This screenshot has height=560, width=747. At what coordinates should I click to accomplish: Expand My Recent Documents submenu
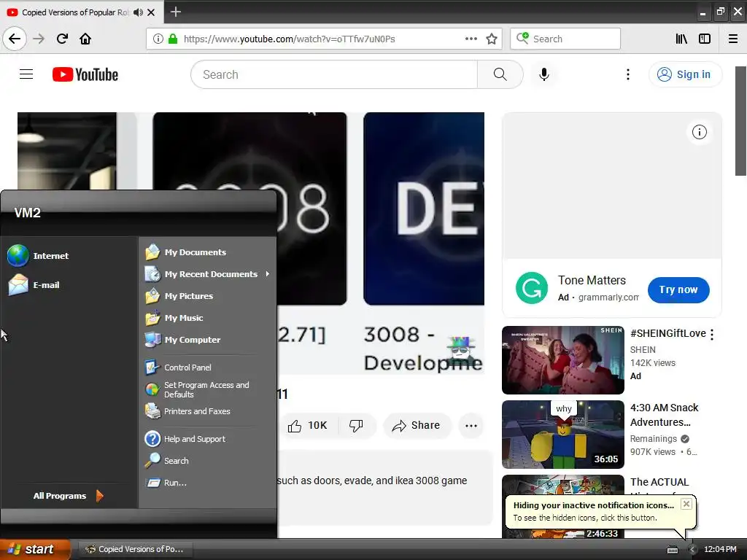click(207, 274)
